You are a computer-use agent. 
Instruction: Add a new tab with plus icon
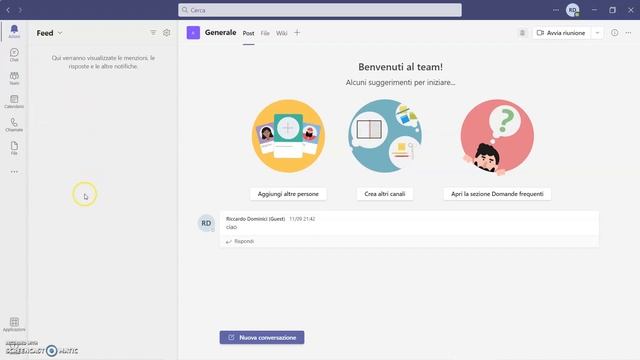click(x=297, y=33)
